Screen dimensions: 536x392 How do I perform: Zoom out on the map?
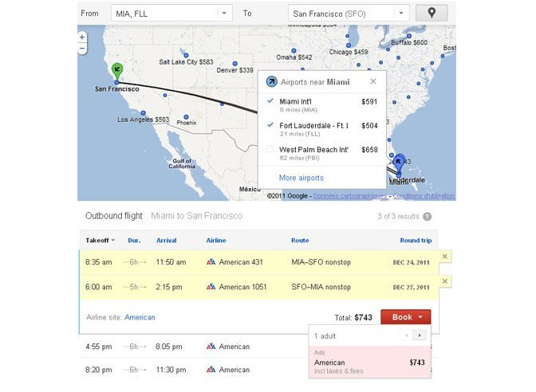point(83,49)
